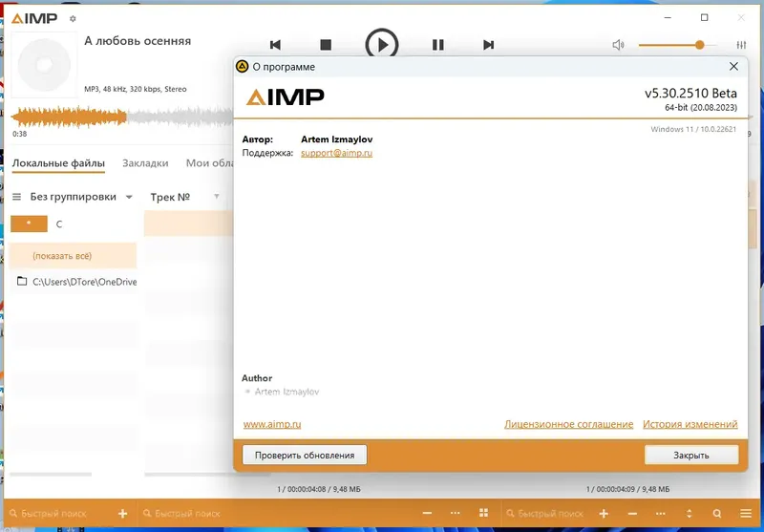This screenshot has height=532, width=764.
Task: Click the magnifier search icon in the bottom bar
Action: tap(717, 514)
